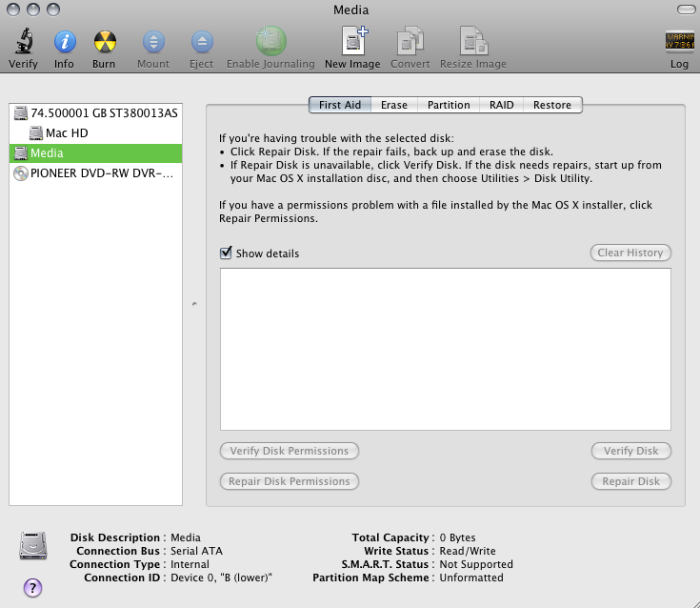Click the 'Serial ATA' connection bus value

click(x=196, y=551)
